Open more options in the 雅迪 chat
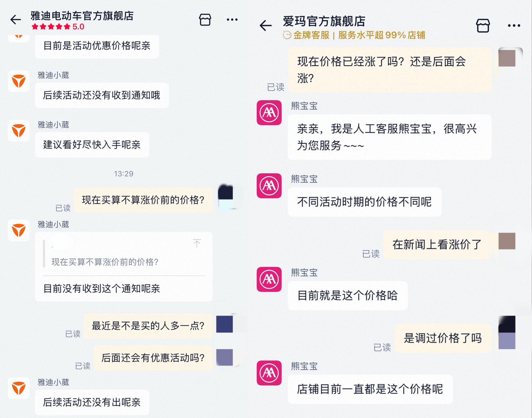Image resolution: width=532 pixels, height=418 pixels. (232, 20)
